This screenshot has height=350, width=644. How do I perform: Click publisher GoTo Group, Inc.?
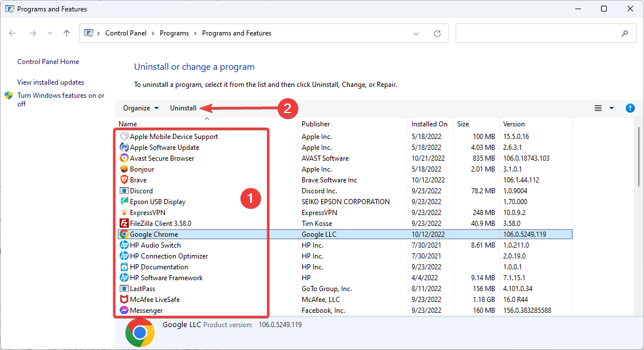point(326,288)
